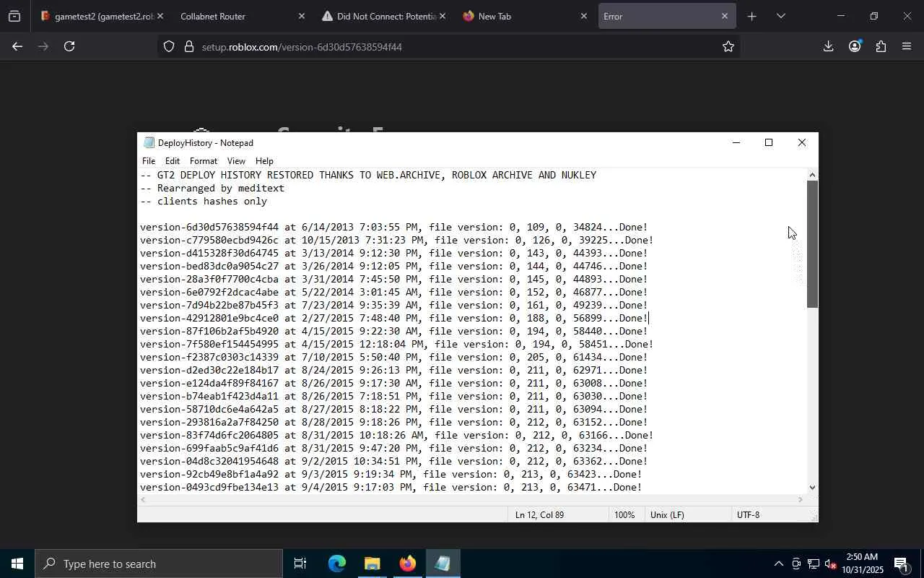Open Firefox extensions puzzle icon
Screen dimensions: 924x578
click(881, 46)
